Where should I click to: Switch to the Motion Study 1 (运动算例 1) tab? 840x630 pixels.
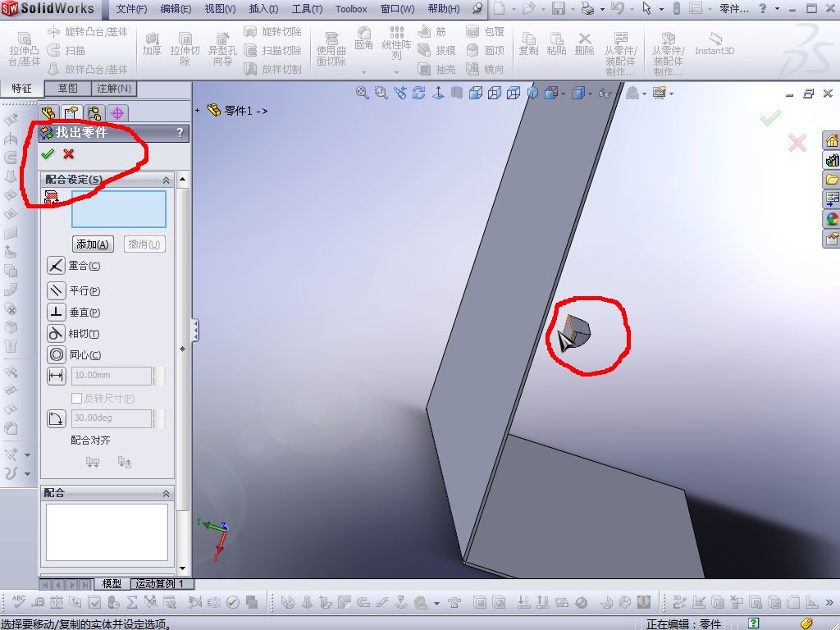click(x=160, y=583)
